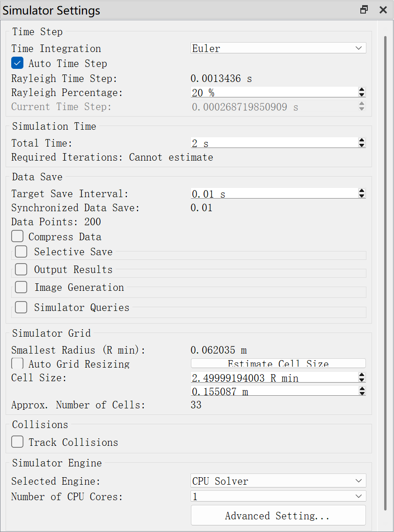This screenshot has height=532, width=394.
Task: Click the Rayleigh Percentage spinner arrows
Action: point(361,92)
